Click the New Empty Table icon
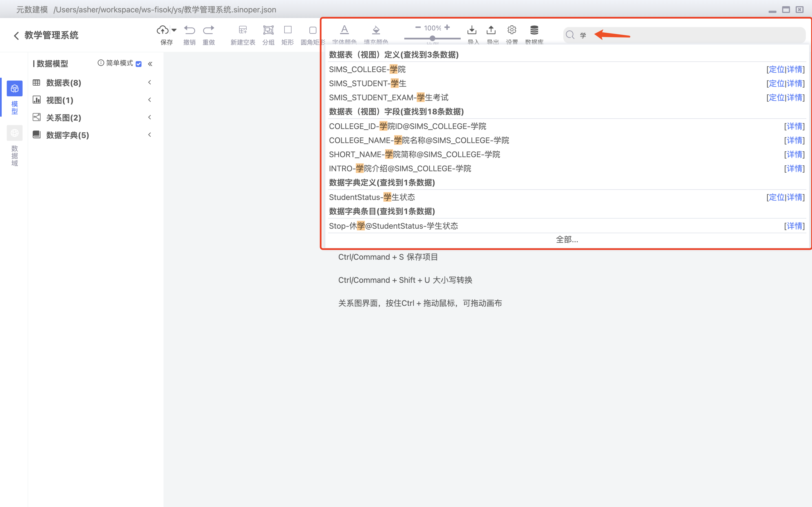This screenshot has height=507, width=812. click(x=242, y=30)
